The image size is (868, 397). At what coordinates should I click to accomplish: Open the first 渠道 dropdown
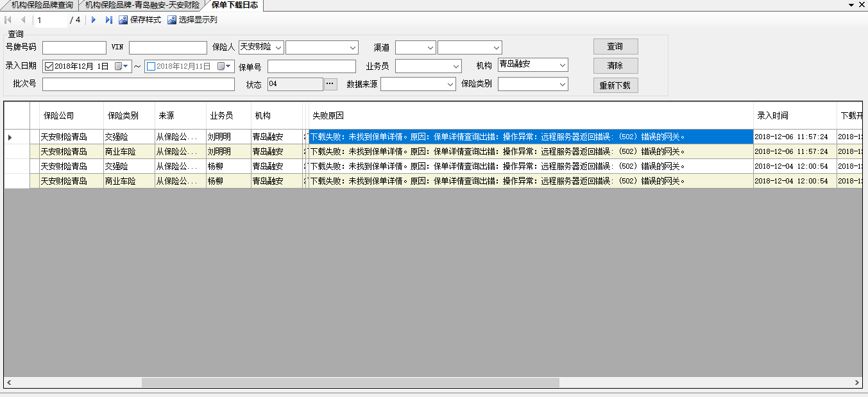tap(430, 47)
